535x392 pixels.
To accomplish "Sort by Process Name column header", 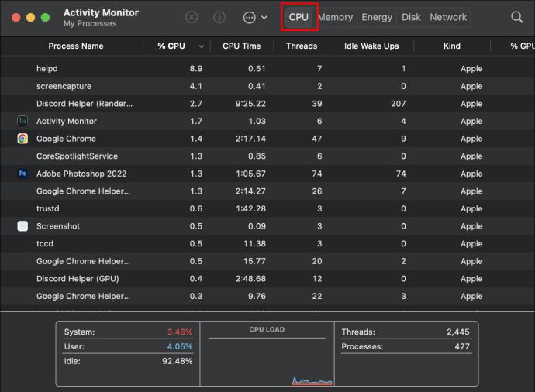I will 76,46.
